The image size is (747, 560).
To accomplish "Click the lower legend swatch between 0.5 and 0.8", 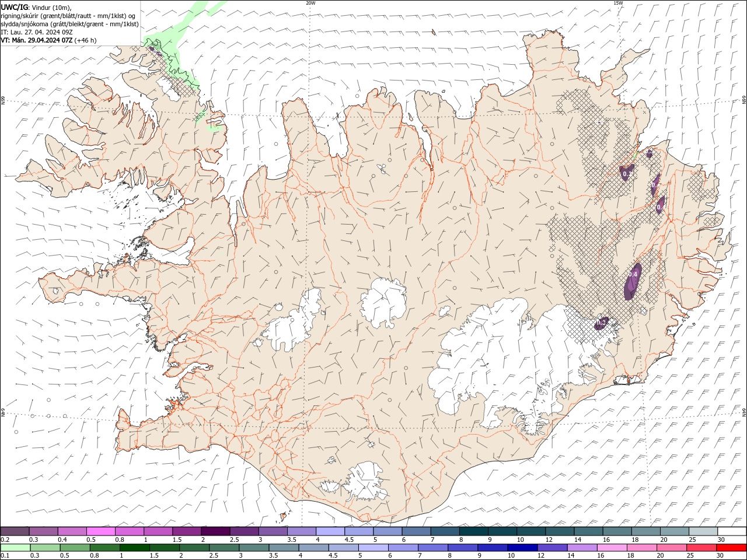I will click(75, 548).
